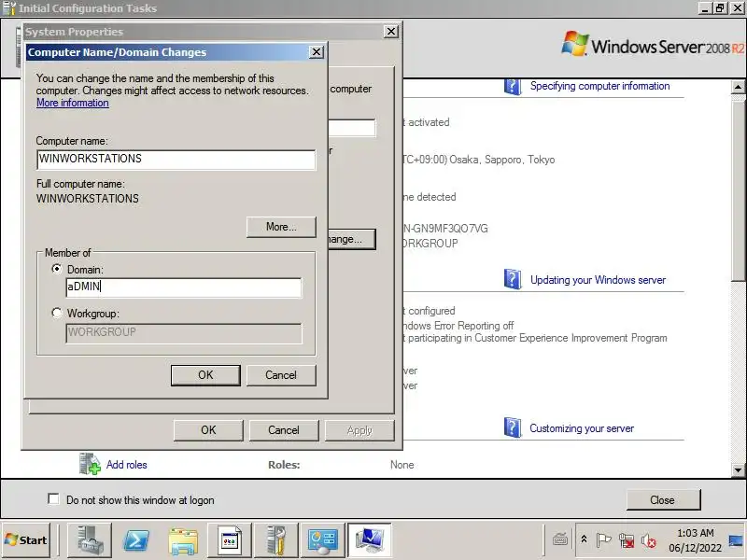Select the Workgroup radio button
Viewport: 747px width, 560px height.
[x=57, y=313]
